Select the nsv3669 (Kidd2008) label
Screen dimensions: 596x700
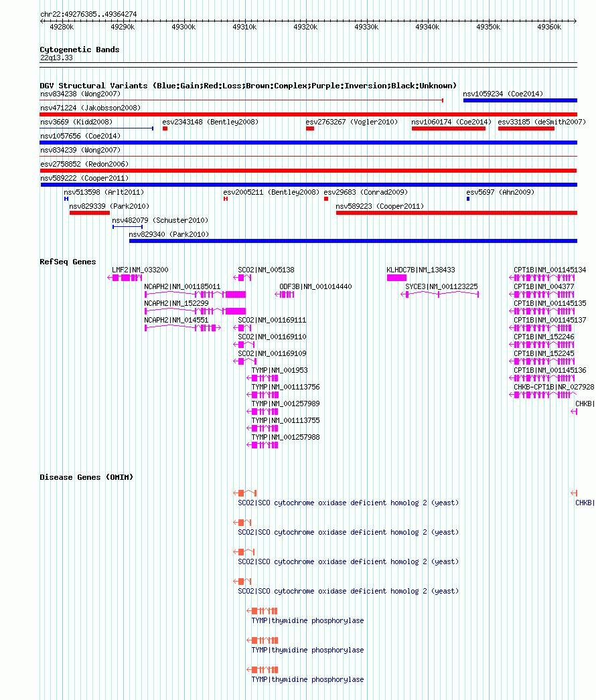76,122
